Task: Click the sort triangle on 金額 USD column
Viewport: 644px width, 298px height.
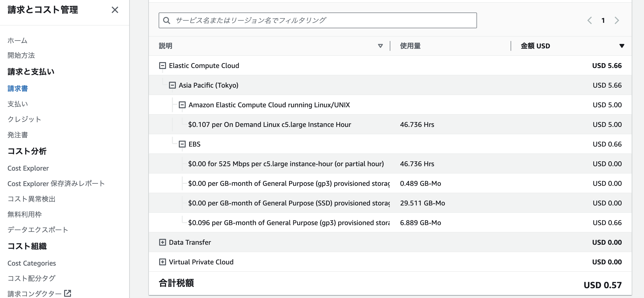Action: (621, 46)
